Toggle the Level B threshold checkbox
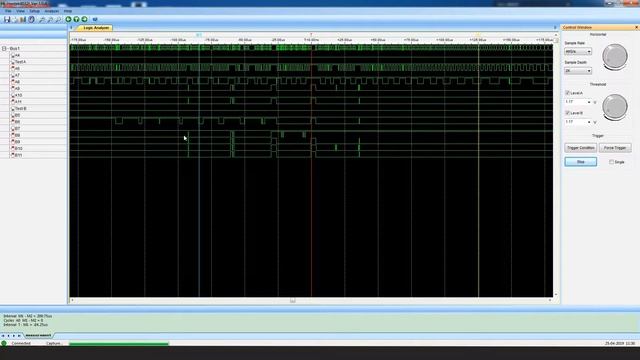Image resolution: width=640 pixels, height=360 pixels. (567, 113)
